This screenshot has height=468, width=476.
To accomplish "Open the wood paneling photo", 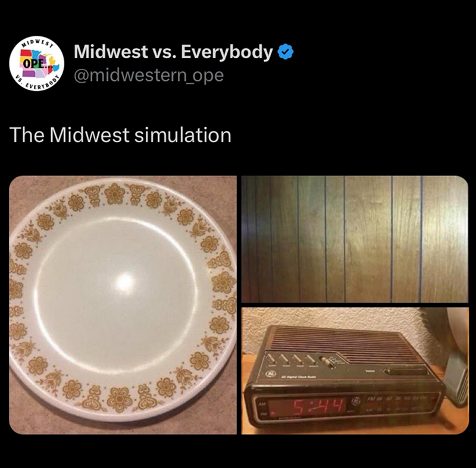I will point(355,239).
